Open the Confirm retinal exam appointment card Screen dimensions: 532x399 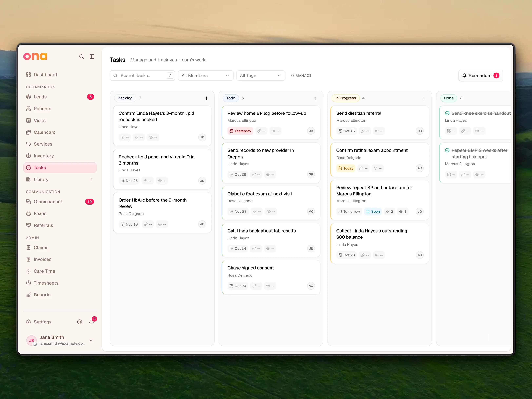379,160
